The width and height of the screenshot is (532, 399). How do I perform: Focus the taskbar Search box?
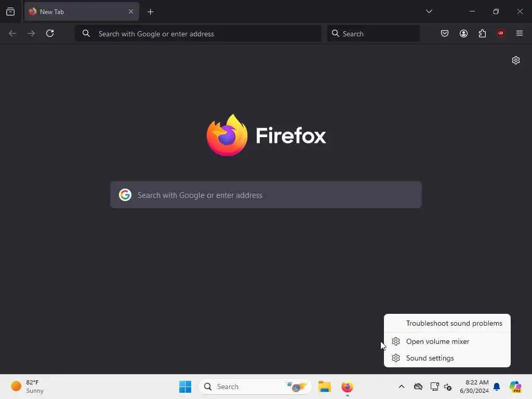coord(255,387)
